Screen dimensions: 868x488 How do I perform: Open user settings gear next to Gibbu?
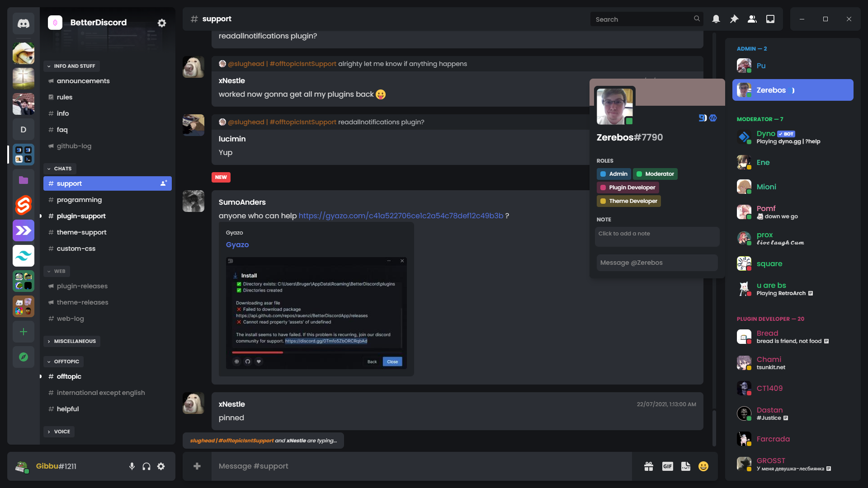coord(161,466)
